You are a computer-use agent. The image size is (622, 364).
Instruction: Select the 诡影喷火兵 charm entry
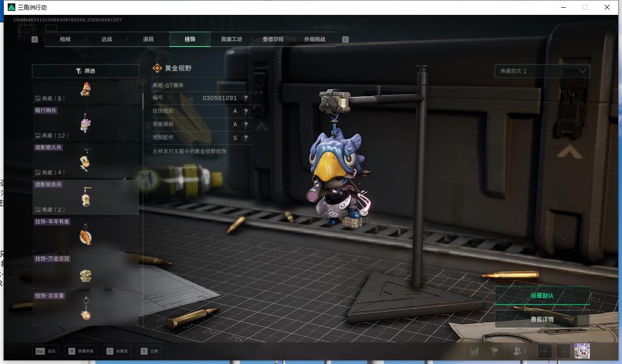85,159
